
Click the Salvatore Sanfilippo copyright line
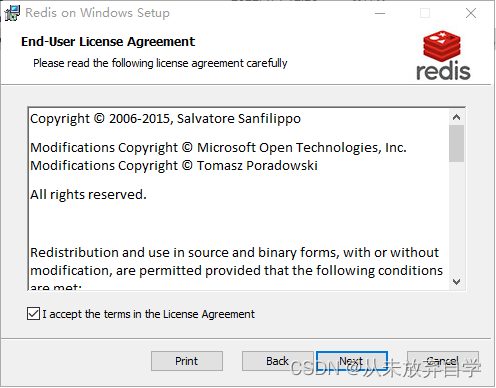[165, 119]
